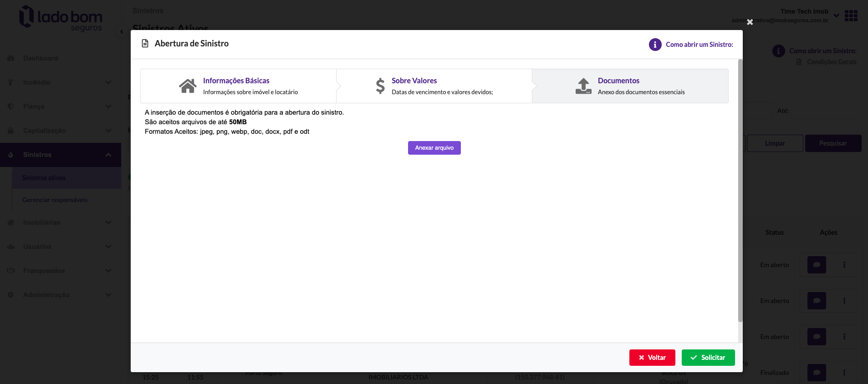
Task: Click the upload icon in Documentos
Action: [583, 86]
